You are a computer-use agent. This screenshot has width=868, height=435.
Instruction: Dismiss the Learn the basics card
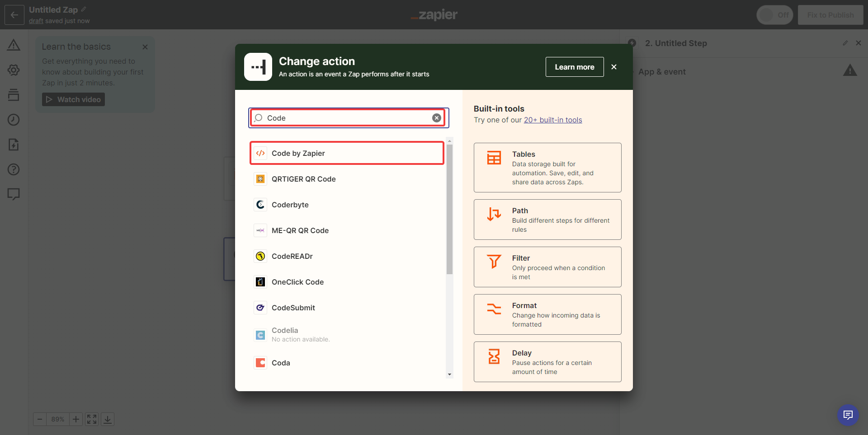(x=145, y=47)
